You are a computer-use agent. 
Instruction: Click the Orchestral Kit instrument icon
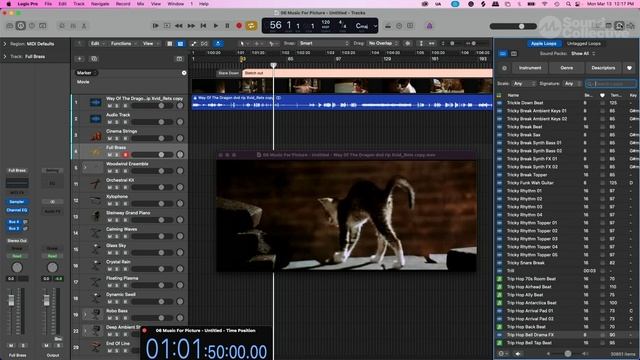[x=96, y=184]
